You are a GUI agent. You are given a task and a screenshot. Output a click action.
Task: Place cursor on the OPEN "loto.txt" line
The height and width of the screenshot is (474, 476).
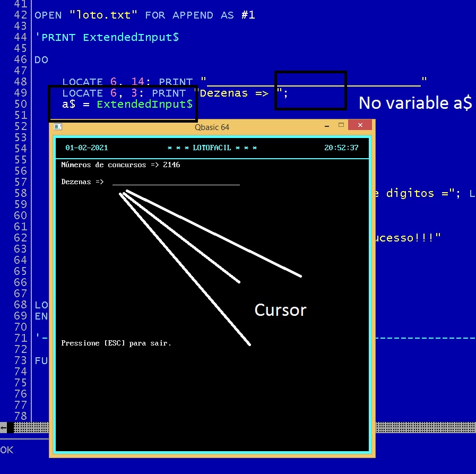click(x=144, y=15)
